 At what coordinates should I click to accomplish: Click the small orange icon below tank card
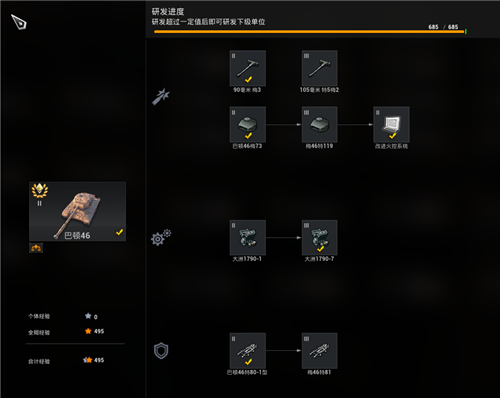tap(36, 248)
